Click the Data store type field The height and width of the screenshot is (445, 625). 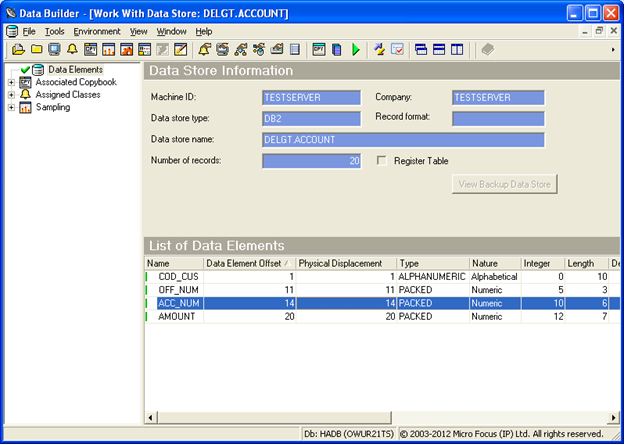pos(311,119)
